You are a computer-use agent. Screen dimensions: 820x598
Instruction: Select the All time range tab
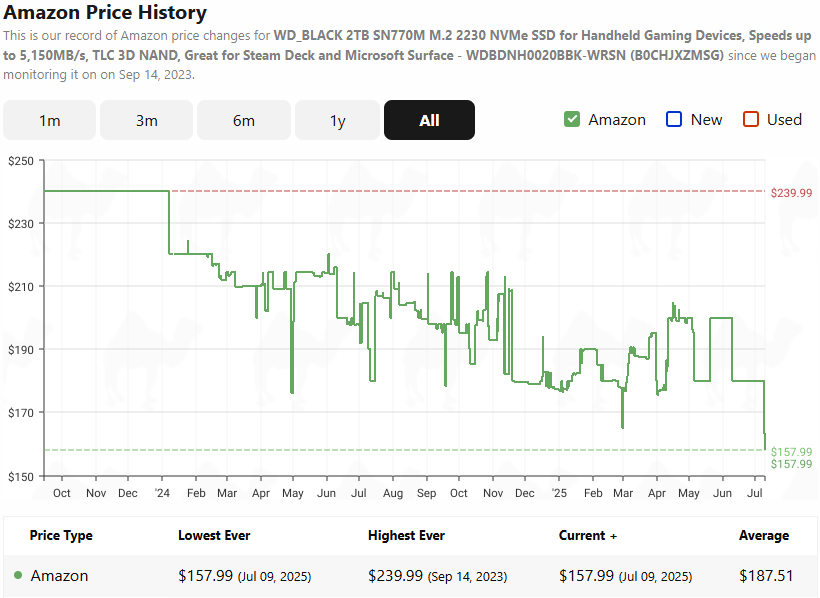coord(429,120)
